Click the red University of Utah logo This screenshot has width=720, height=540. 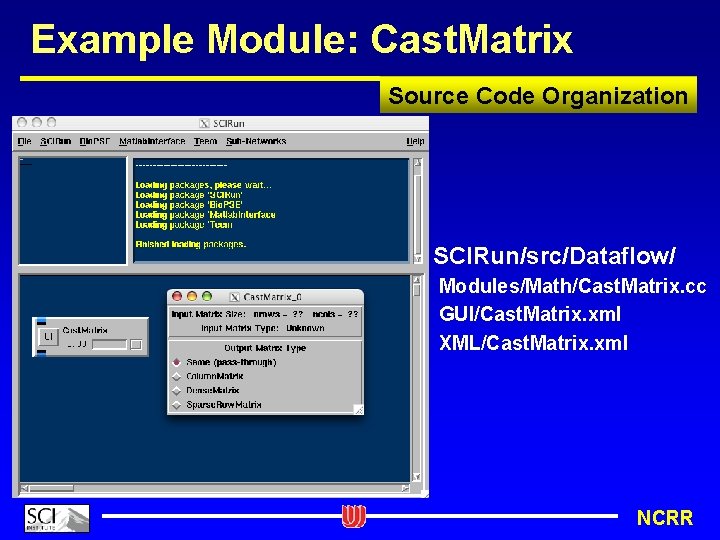(x=354, y=517)
